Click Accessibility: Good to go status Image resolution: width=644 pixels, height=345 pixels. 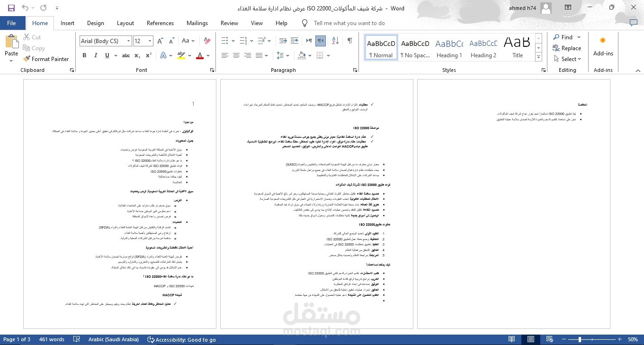(181, 339)
